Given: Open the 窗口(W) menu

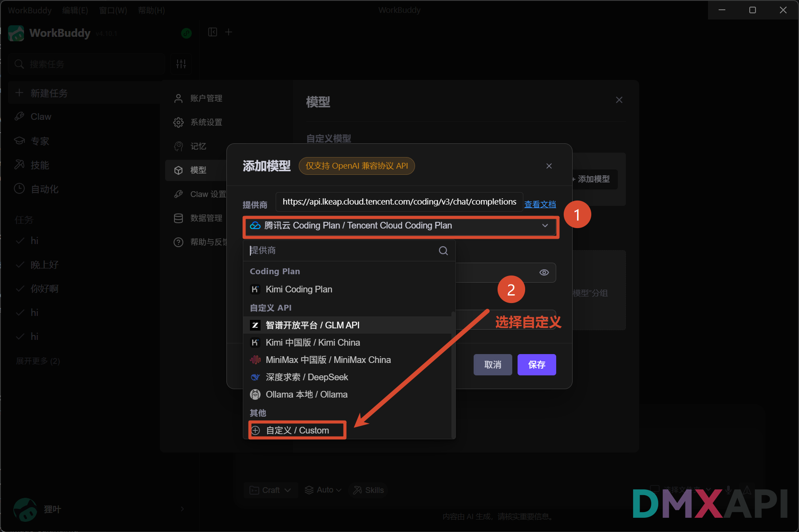Looking at the screenshot, I should point(113,10).
